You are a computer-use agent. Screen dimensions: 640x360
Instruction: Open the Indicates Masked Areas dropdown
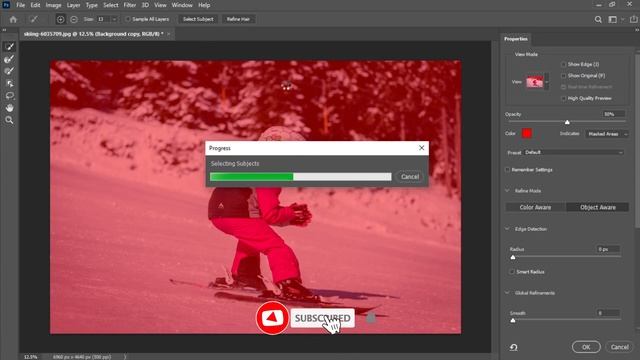click(x=607, y=134)
